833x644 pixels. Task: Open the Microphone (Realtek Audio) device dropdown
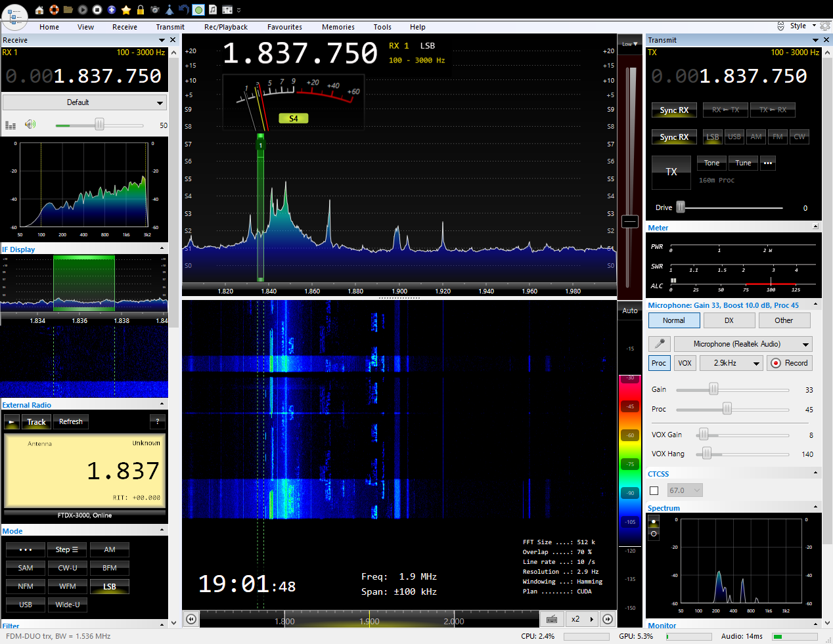(x=744, y=344)
